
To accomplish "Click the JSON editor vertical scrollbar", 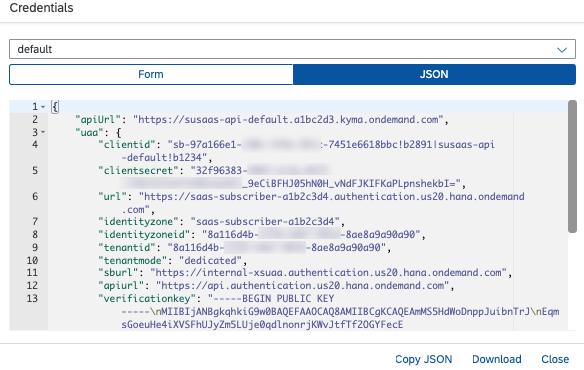I will tap(572, 167).
